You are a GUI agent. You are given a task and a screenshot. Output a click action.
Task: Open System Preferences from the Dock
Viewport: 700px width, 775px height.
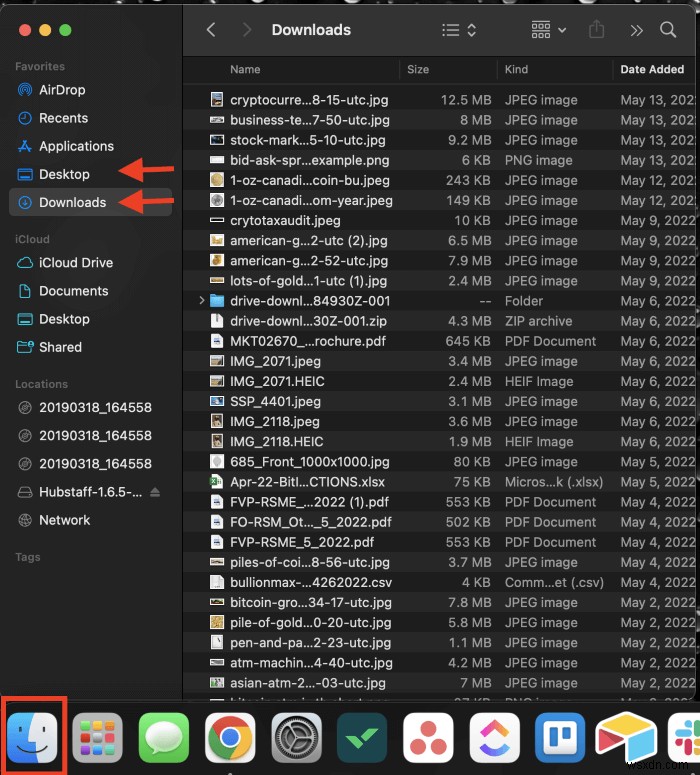click(296, 738)
